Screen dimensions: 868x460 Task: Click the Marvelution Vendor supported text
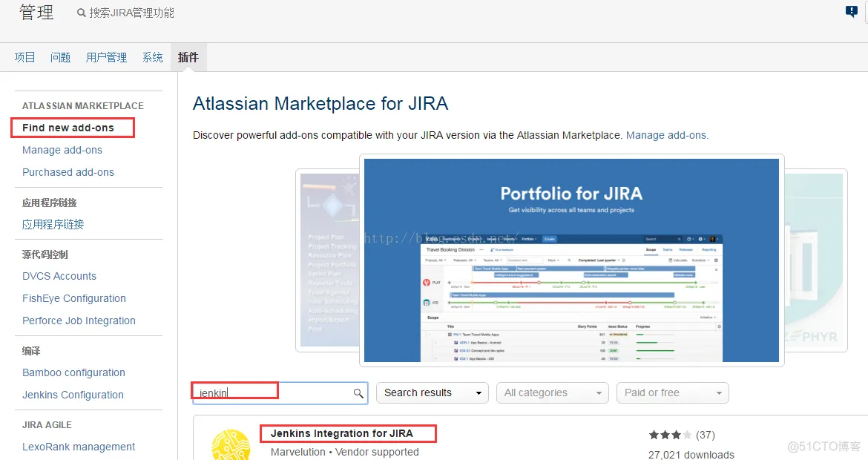click(x=345, y=453)
